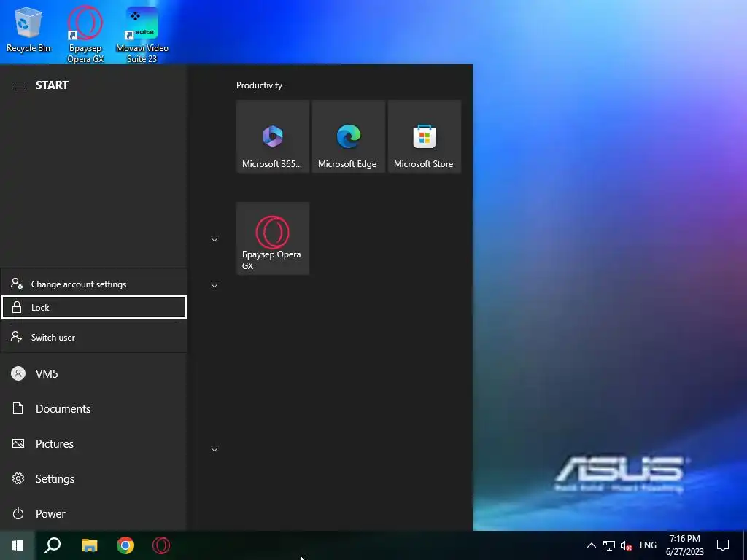
Task: Click the Windows Start button
Action: tap(18, 545)
